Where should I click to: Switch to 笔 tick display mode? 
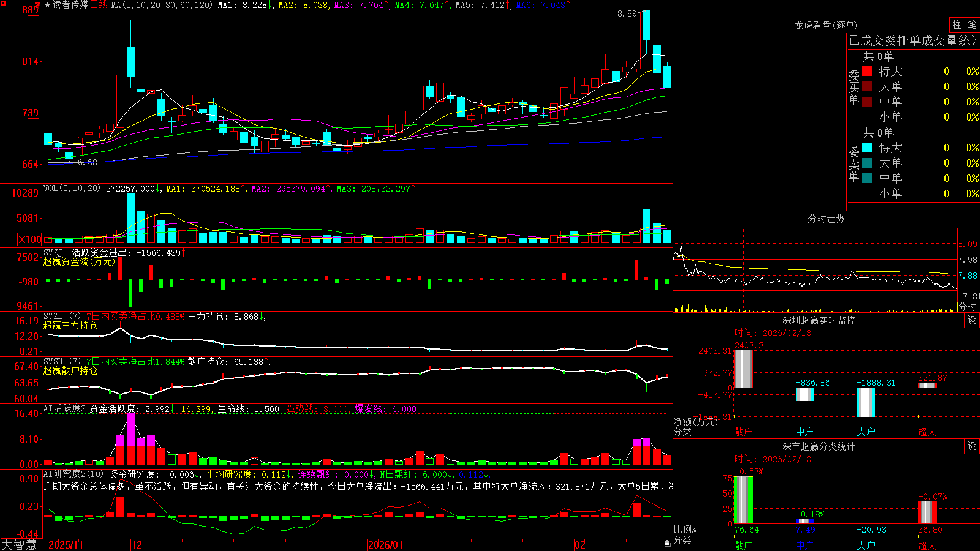pyautogui.click(x=972, y=25)
